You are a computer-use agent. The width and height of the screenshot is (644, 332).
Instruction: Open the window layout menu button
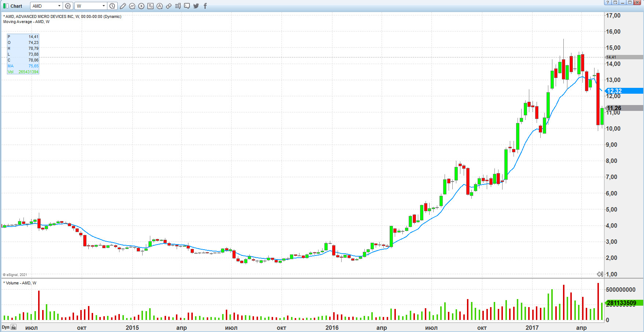click(x=615, y=3)
